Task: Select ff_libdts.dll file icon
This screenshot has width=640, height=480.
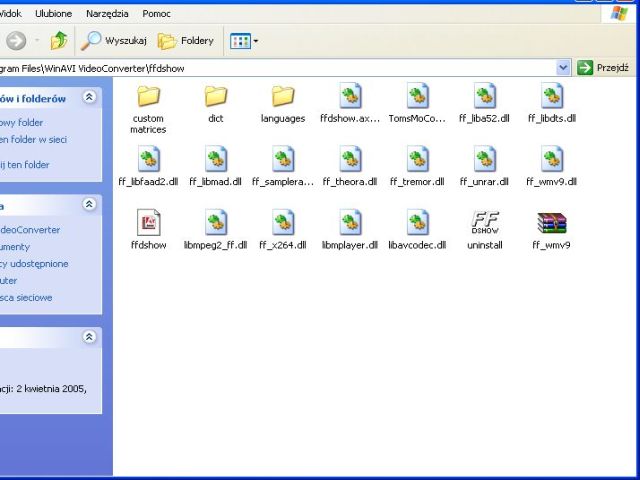Action: click(x=552, y=96)
